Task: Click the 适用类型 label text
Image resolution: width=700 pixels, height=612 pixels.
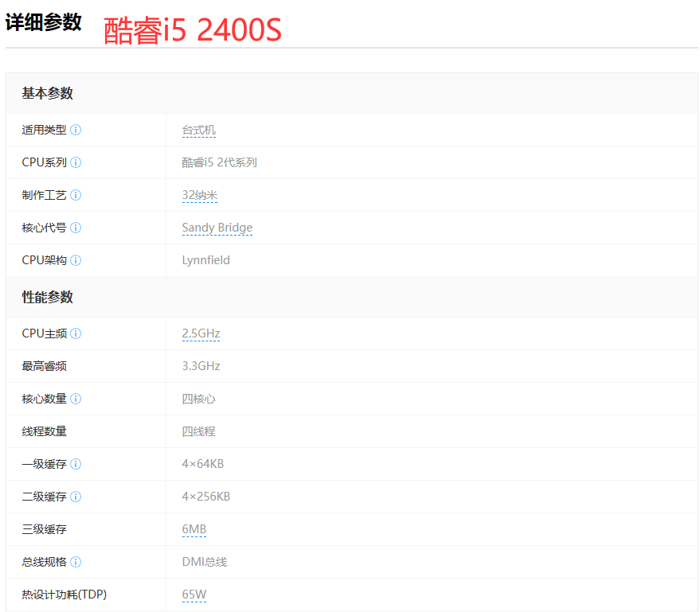Action: click(44, 130)
